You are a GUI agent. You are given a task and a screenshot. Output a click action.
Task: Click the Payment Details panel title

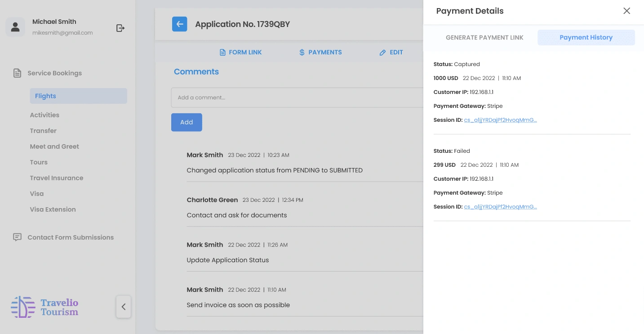tap(470, 11)
